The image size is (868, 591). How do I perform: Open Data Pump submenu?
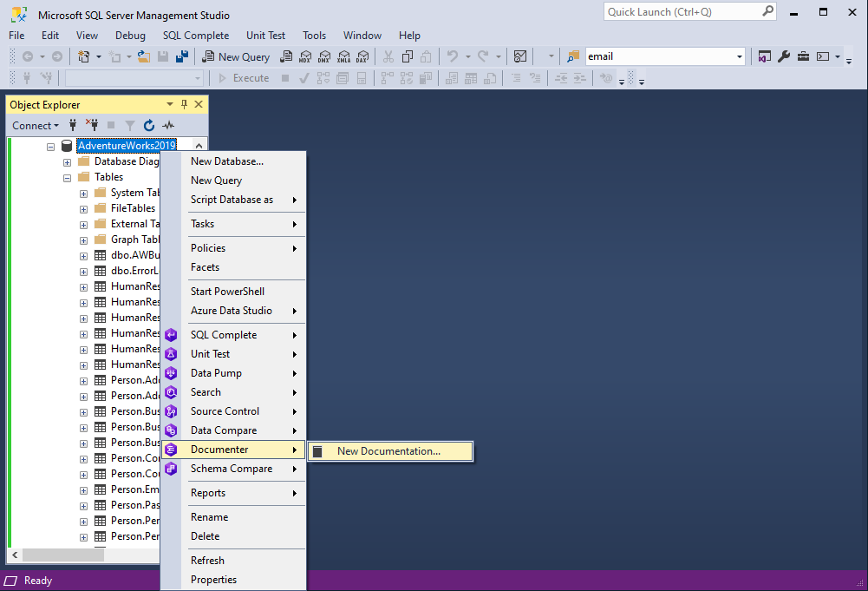233,373
